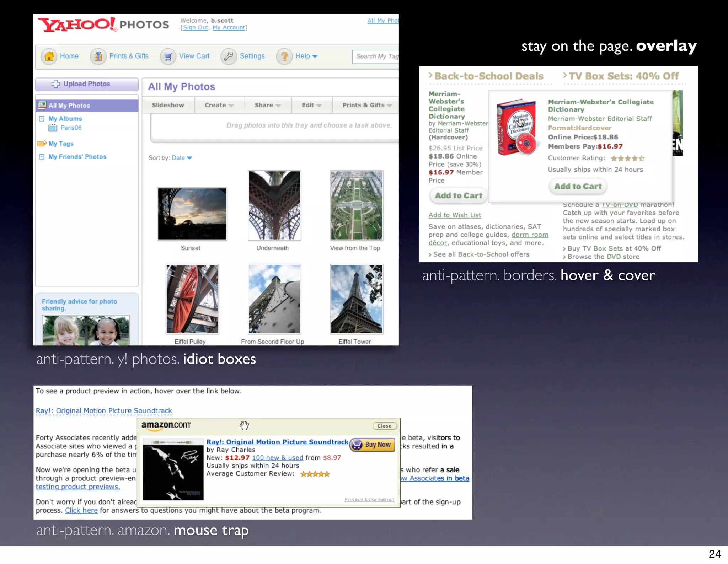Open the My Tags sidebar item

(x=61, y=144)
